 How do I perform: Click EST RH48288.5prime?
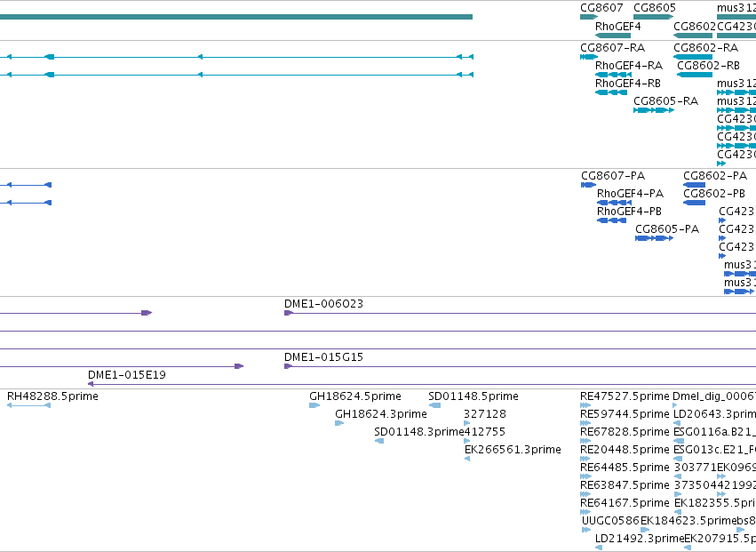point(52,396)
